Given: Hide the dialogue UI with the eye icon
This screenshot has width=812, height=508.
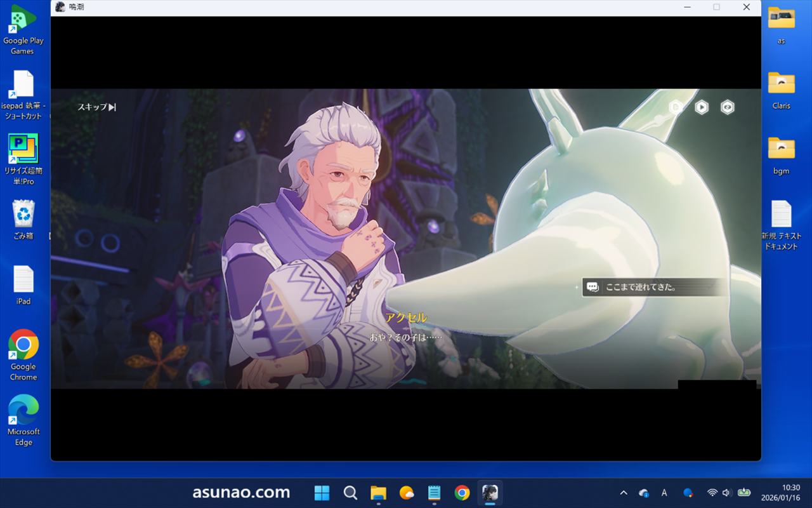Looking at the screenshot, I should point(727,107).
